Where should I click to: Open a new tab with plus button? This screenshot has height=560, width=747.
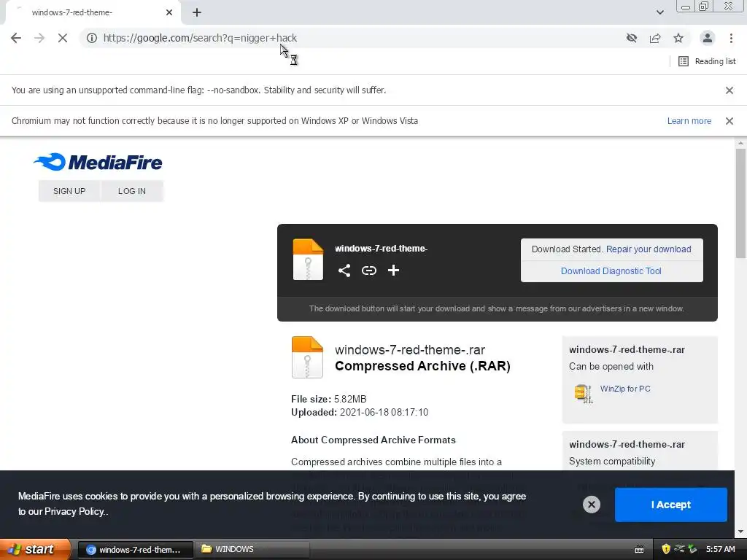197,13
